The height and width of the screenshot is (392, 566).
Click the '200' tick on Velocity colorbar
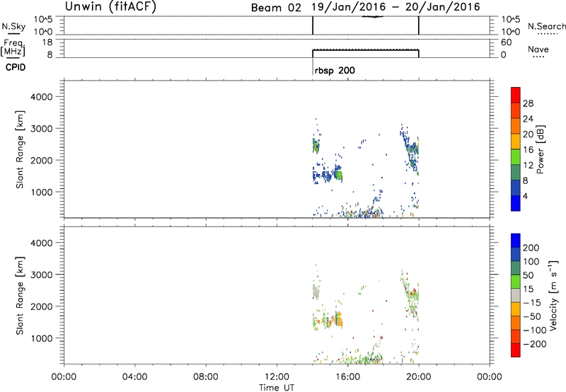[531, 248]
